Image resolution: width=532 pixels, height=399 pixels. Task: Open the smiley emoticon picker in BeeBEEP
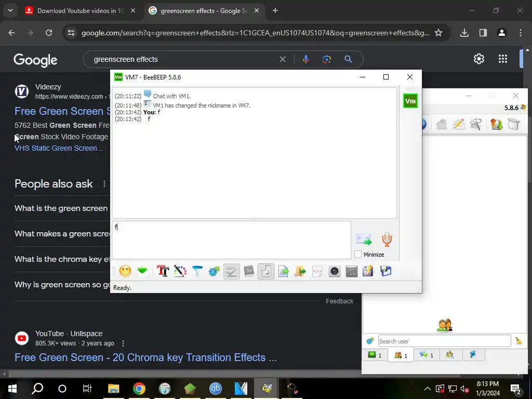coord(125,271)
